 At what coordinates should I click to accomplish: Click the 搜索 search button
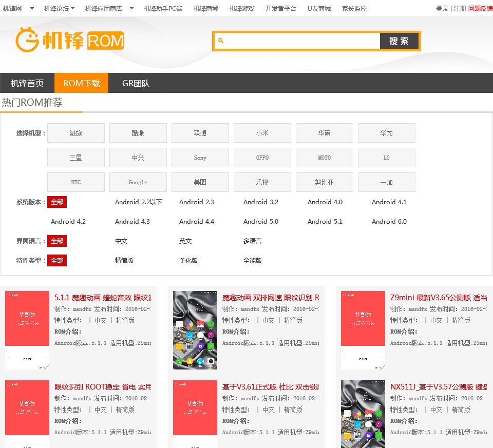(x=399, y=41)
